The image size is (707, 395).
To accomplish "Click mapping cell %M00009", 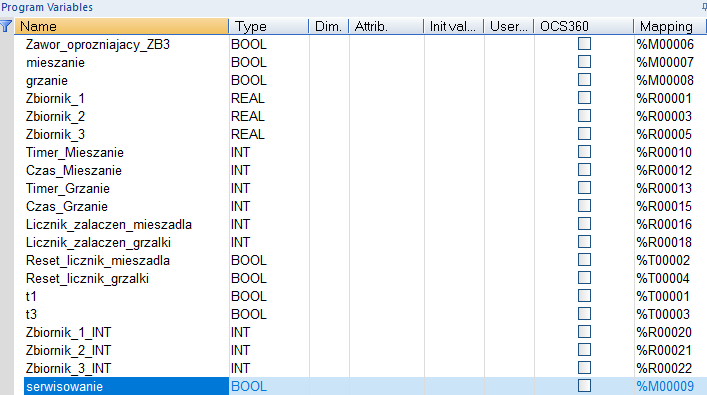I will 665,386.
